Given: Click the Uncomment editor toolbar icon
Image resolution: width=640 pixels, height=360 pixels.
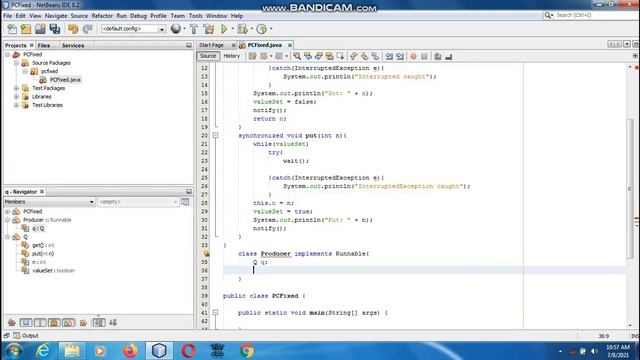Looking at the screenshot, I should pyautogui.click(x=449, y=56).
